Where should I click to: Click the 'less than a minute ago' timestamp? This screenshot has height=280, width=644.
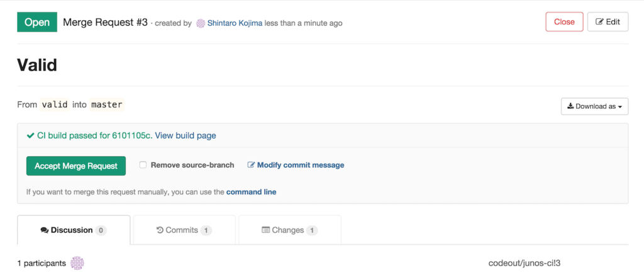coord(304,23)
